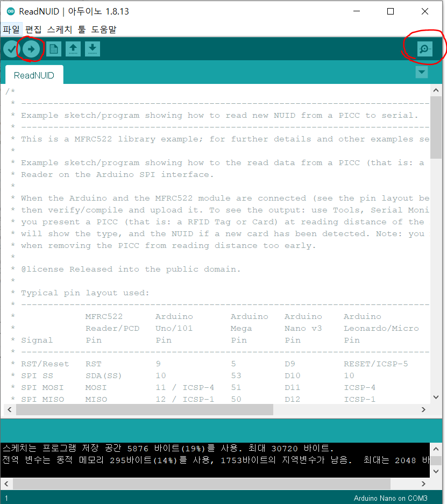Click the line number 1 in status bar
The width and height of the screenshot is (447, 504).
(6, 499)
